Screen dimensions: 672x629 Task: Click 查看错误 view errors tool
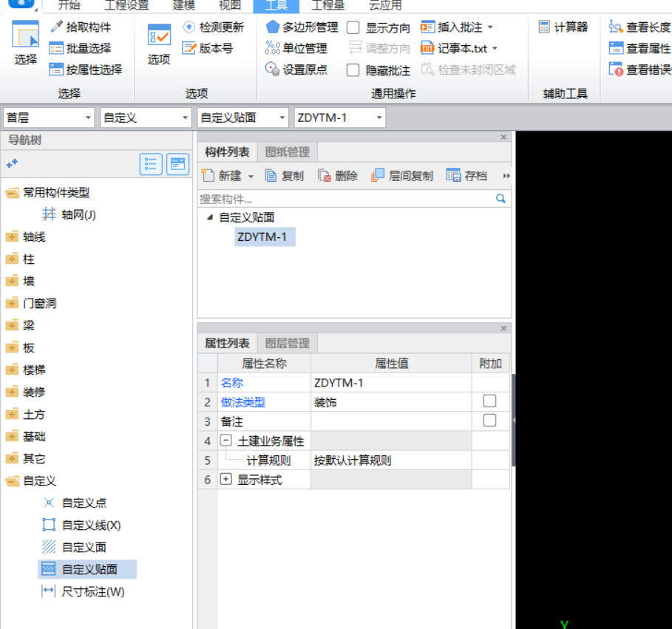tap(640, 69)
